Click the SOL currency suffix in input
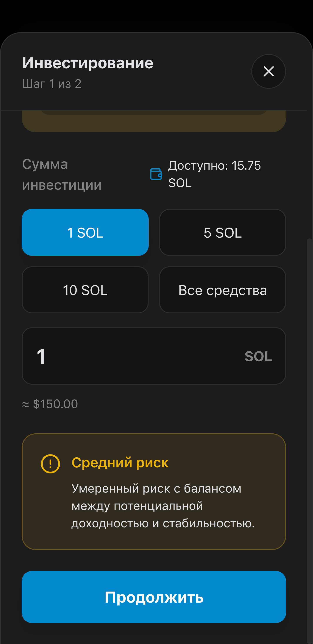The width and height of the screenshot is (313, 644). point(258,356)
